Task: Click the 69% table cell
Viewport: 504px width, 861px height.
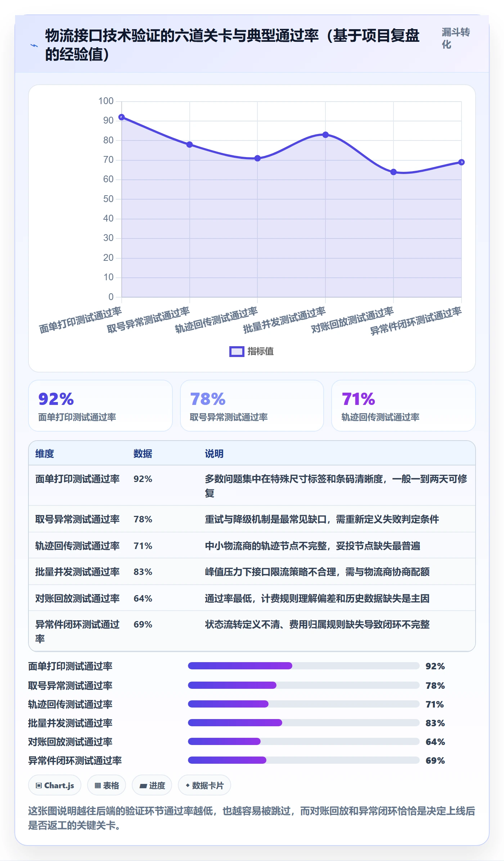Action: coord(143,624)
